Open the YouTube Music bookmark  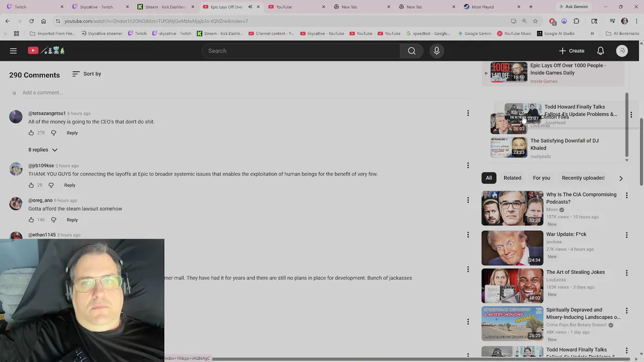(x=514, y=34)
